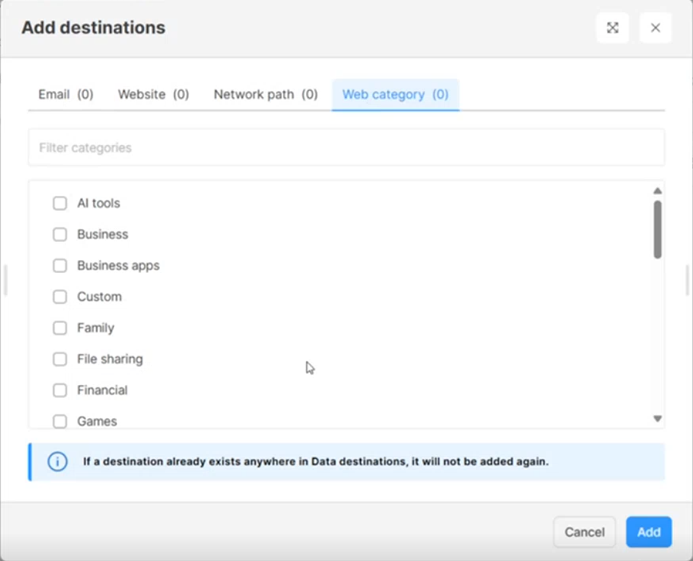Click scrollbar down arrow in category list

(x=658, y=419)
